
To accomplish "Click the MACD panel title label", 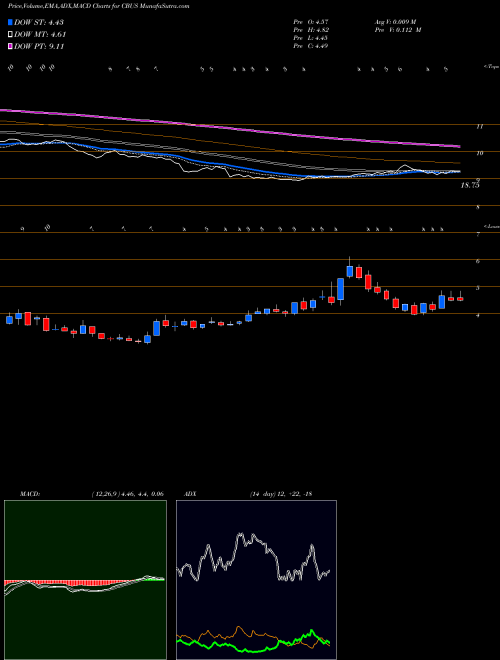I will (30, 494).
